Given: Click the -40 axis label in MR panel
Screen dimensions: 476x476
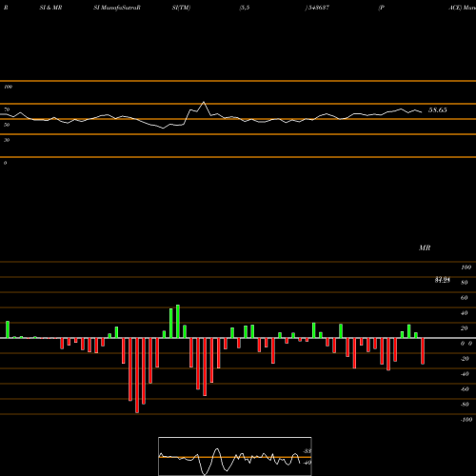Looking at the screenshot, I should [465, 374].
